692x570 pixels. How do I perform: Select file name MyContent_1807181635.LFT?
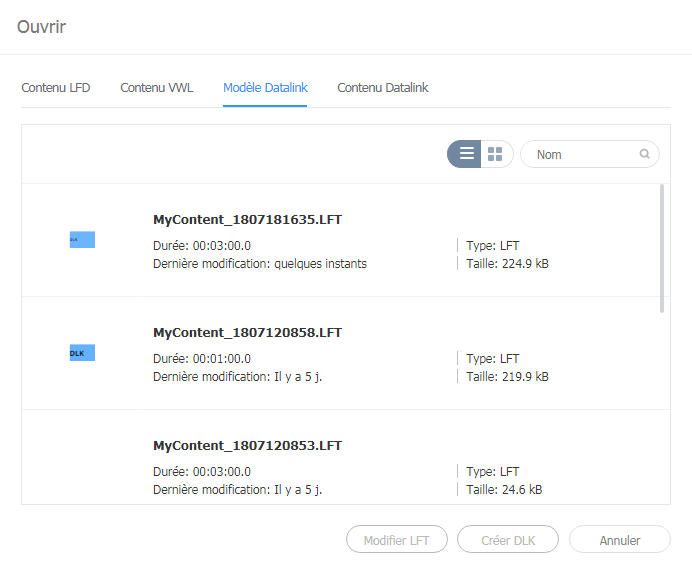click(x=248, y=219)
